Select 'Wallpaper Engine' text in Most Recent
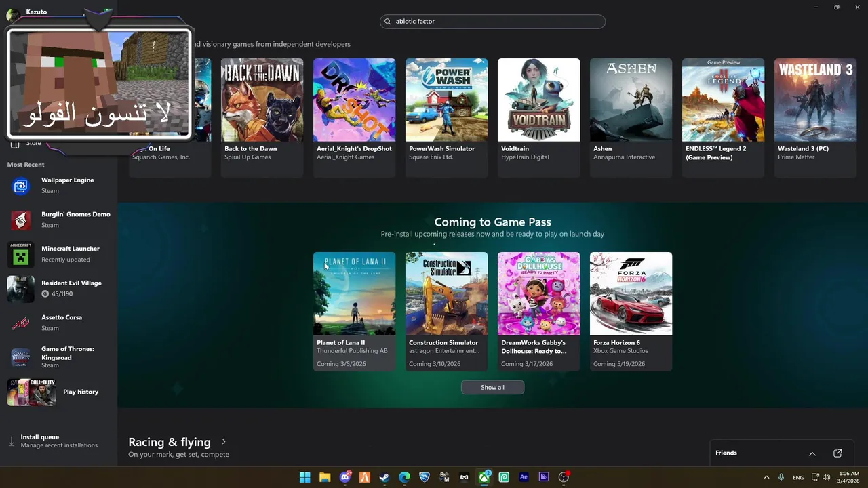Image resolution: width=868 pixels, height=488 pixels. [x=68, y=180]
